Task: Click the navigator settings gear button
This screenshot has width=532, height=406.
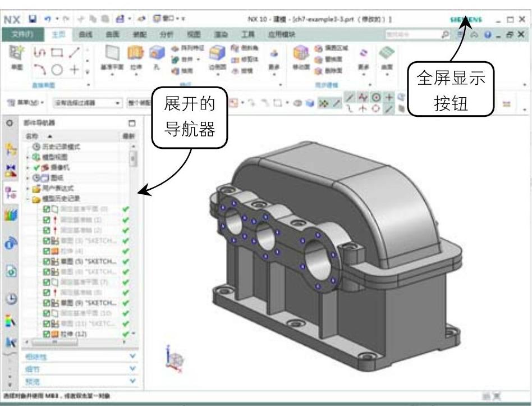Action: click(10, 123)
